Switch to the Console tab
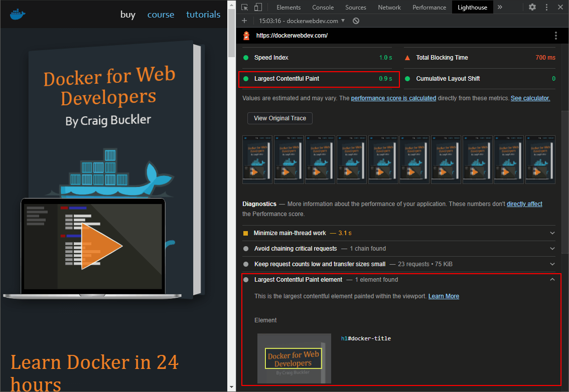Screen dimensions: 569x392 click(x=323, y=8)
